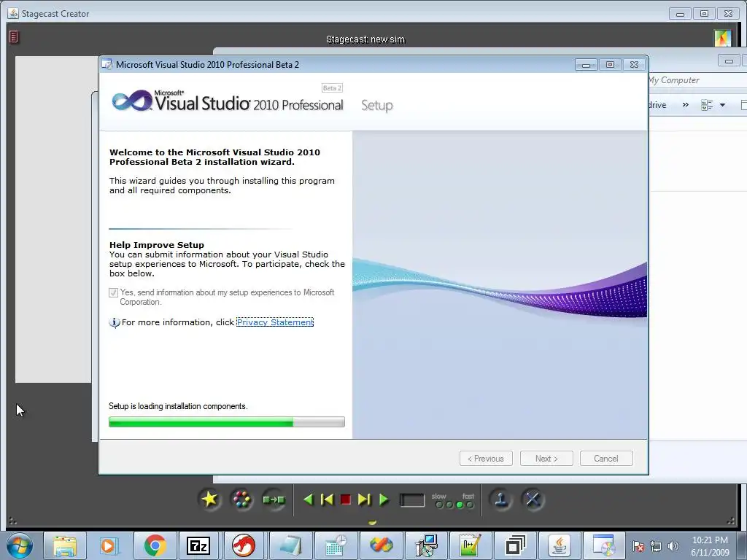Open the Notepad++ icon in the taskbar
Image resolution: width=747 pixels, height=560 pixels.
[x=471, y=545]
